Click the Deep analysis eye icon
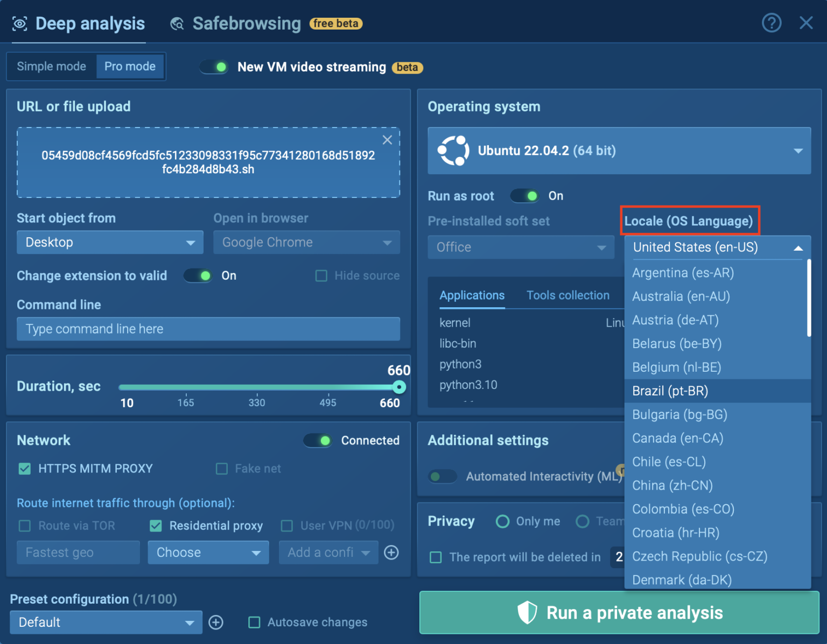 20,24
